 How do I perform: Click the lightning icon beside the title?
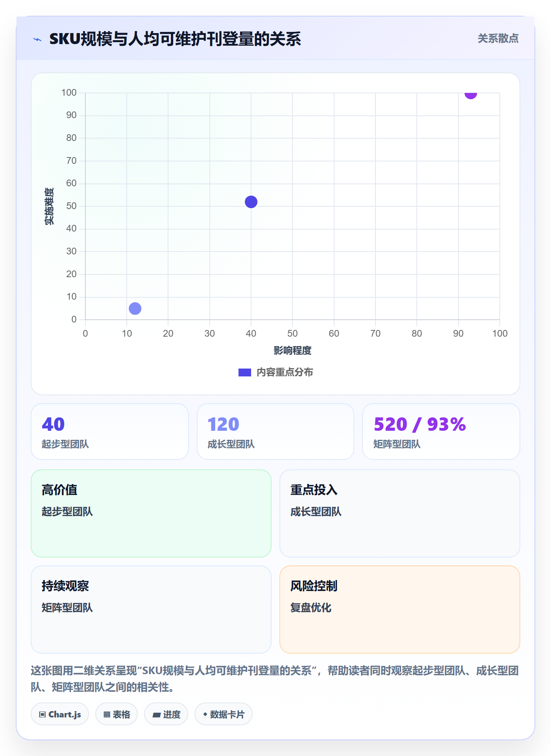[x=37, y=39]
